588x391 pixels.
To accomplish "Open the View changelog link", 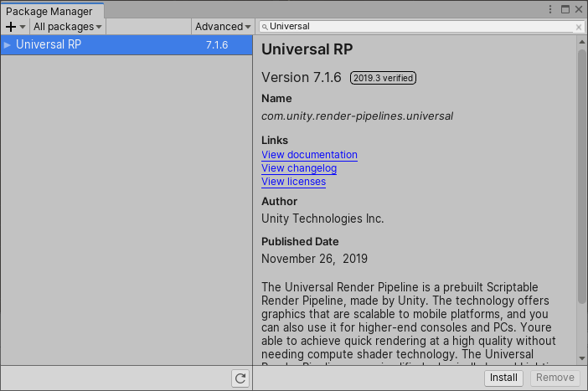I will click(299, 168).
